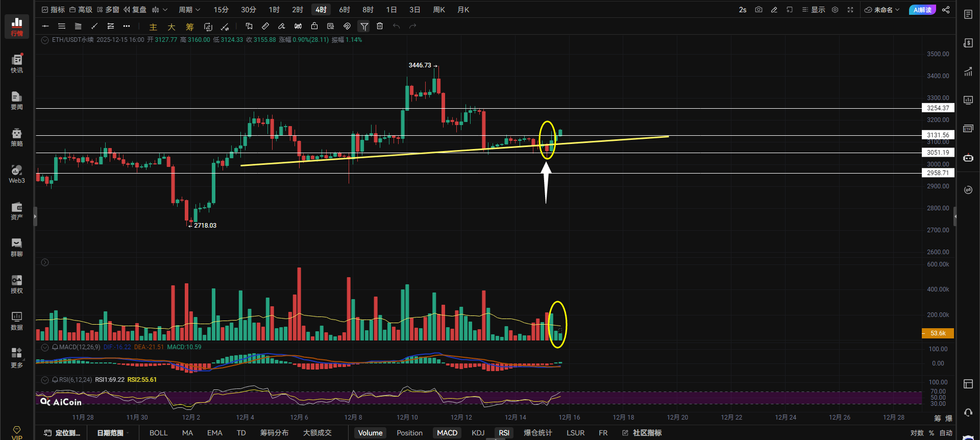The image size is (980, 440).
Task: Take a chart screenshot with camera icon
Action: [758, 10]
